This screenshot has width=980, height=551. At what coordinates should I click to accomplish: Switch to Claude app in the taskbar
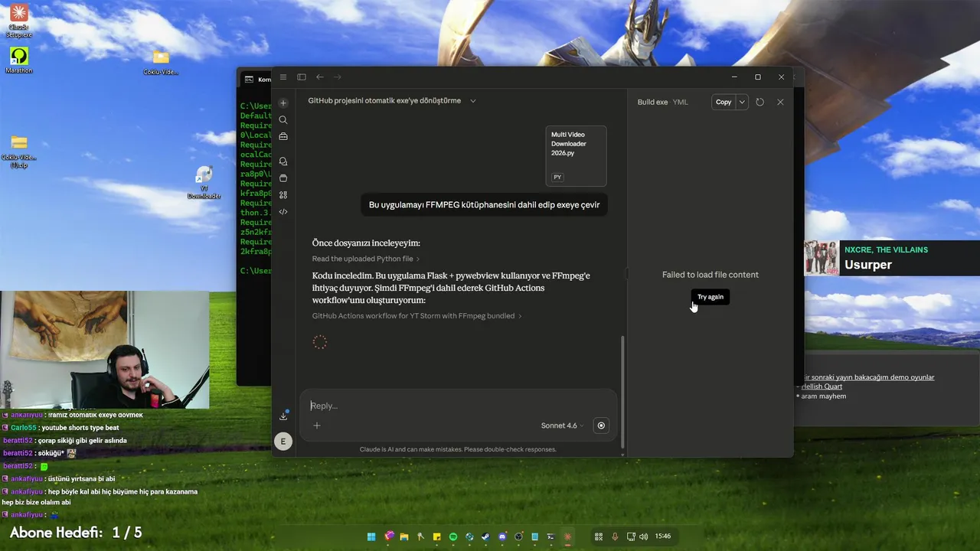pyautogui.click(x=567, y=536)
